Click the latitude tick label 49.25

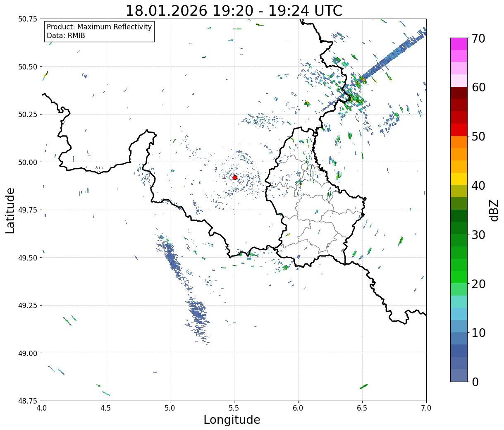pyautogui.click(x=28, y=306)
